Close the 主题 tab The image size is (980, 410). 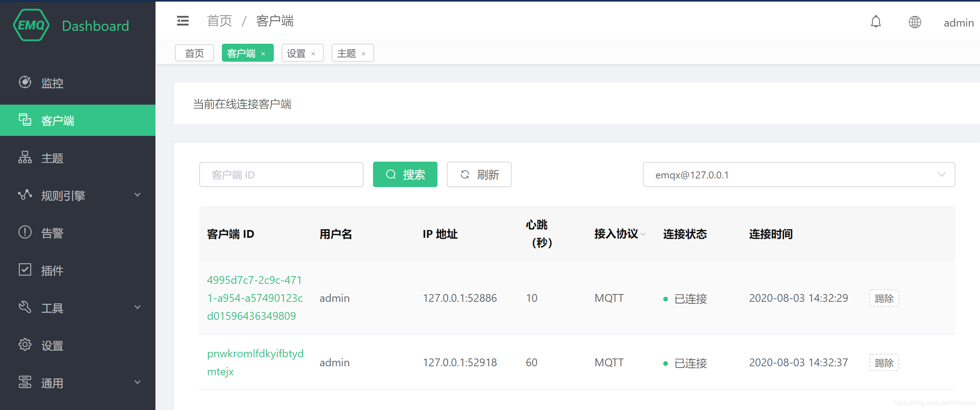[x=364, y=54]
